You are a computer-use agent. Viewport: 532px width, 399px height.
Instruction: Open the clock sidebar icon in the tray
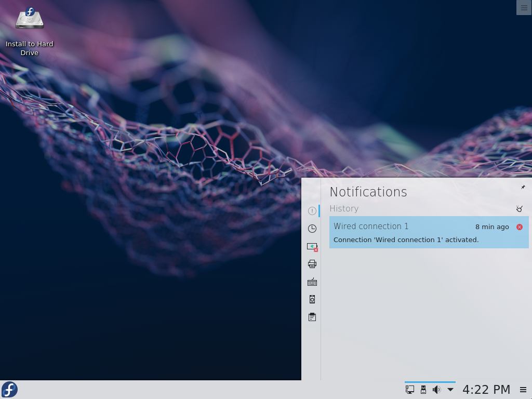click(312, 229)
